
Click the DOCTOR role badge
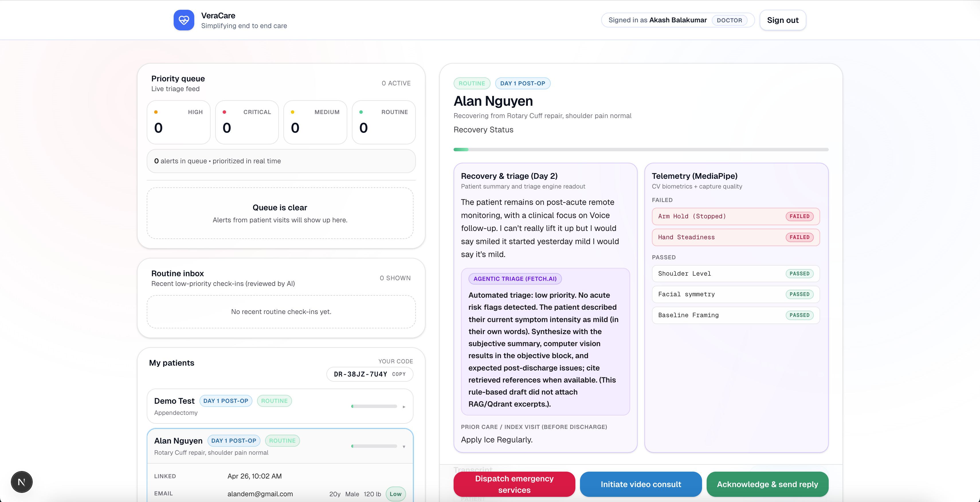729,20
